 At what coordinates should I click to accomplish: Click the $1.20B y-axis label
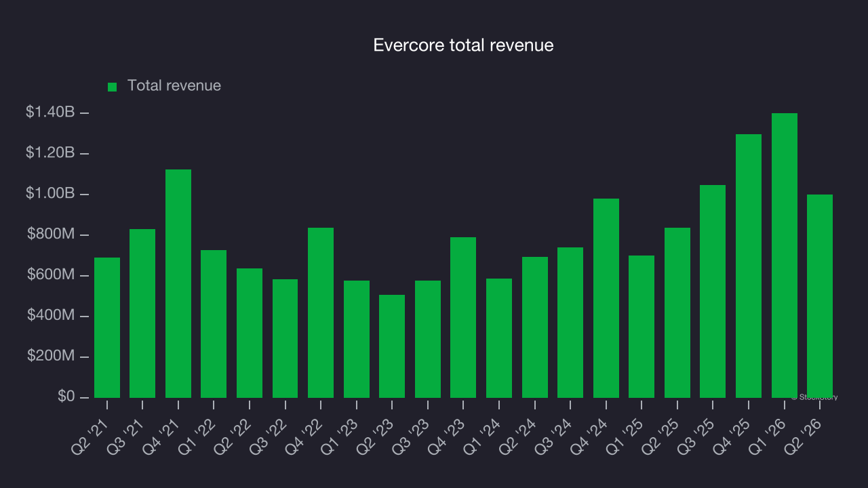(x=50, y=153)
